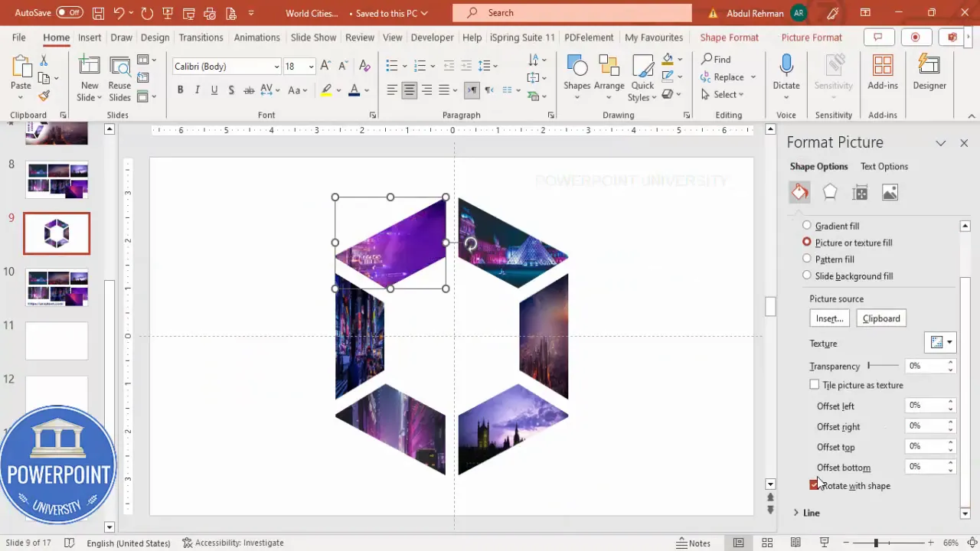Open the Arrange menu
The image size is (980, 551).
pyautogui.click(x=609, y=77)
